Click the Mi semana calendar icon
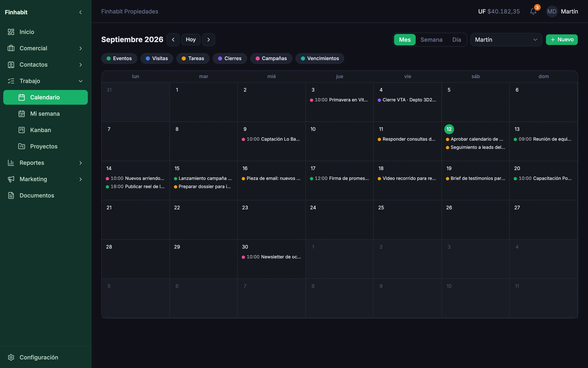Screen dimensions: 588x368 click(22, 114)
